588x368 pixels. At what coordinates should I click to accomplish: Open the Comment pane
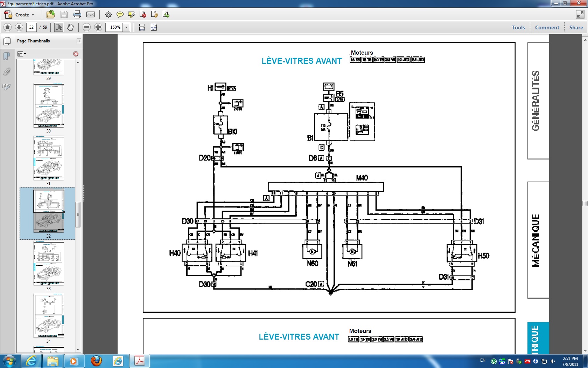coord(547,28)
